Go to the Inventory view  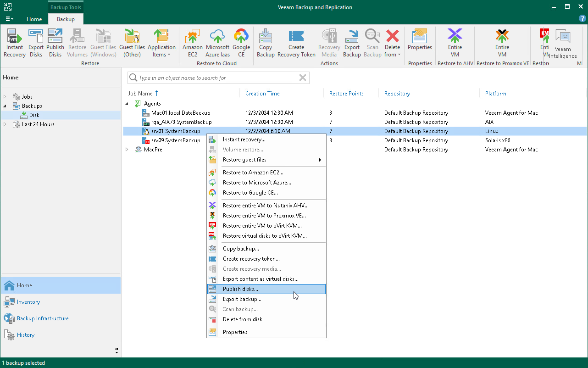coord(28,302)
